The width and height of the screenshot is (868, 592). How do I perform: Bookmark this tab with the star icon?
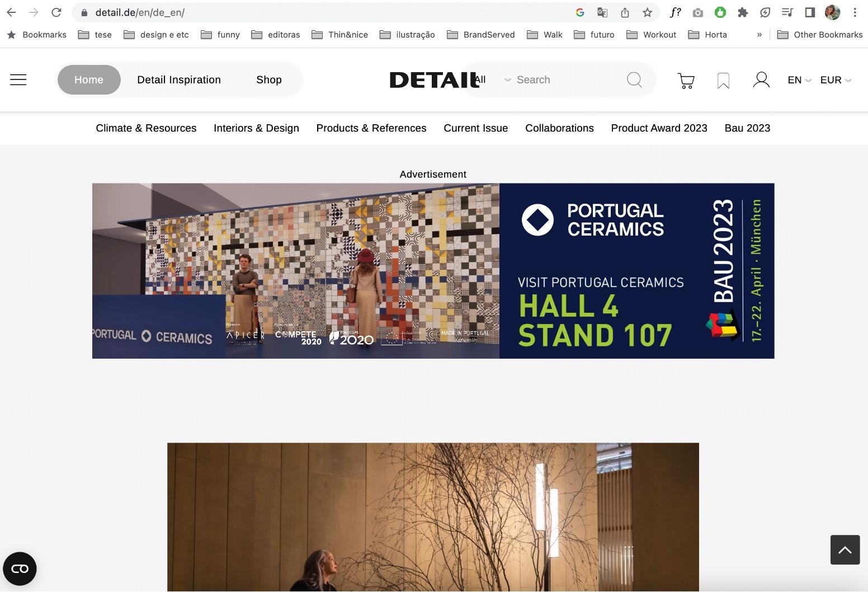[x=647, y=12]
